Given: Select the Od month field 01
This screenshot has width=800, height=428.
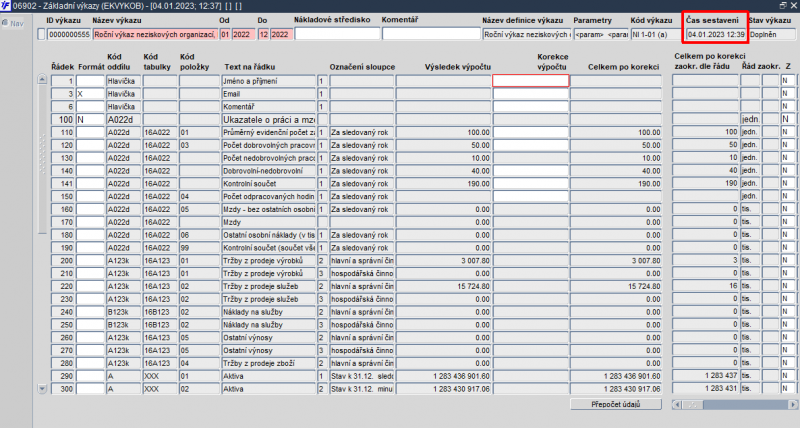Looking at the screenshot, I should coord(226,35).
